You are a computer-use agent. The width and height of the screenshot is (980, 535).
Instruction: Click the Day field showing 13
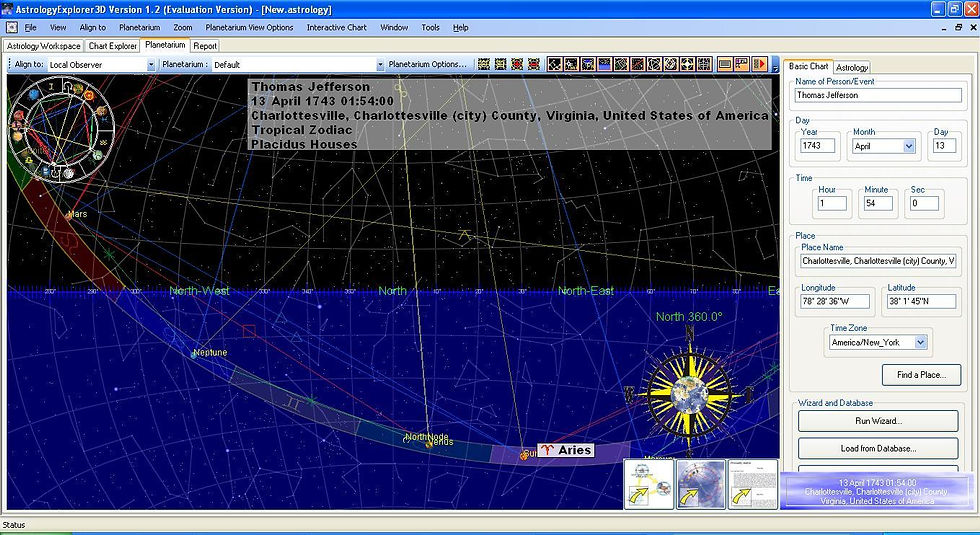tap(944, 146)
